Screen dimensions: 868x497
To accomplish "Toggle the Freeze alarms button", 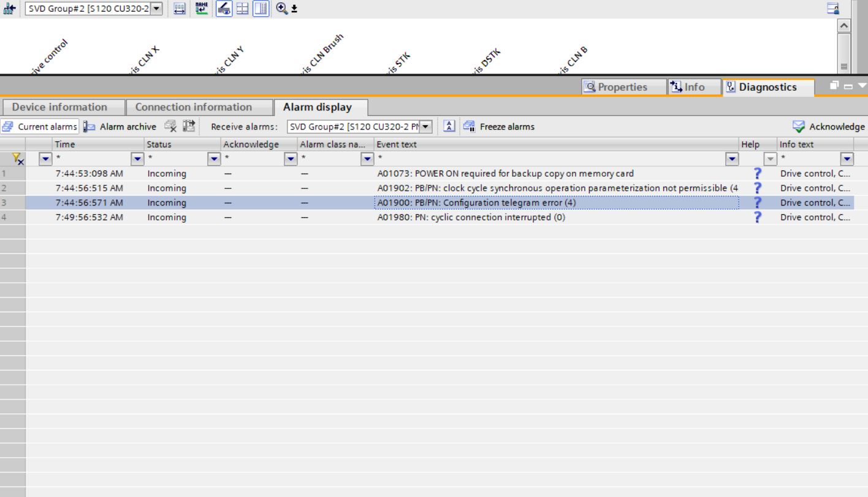I will coord(499,127).
